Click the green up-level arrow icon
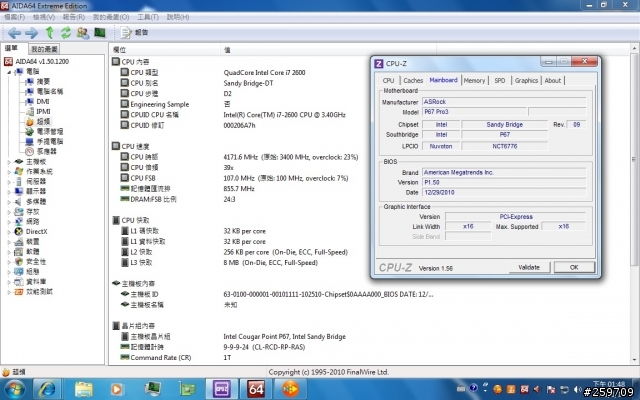The height and width of the screenshot is (400, 640). 49,33
